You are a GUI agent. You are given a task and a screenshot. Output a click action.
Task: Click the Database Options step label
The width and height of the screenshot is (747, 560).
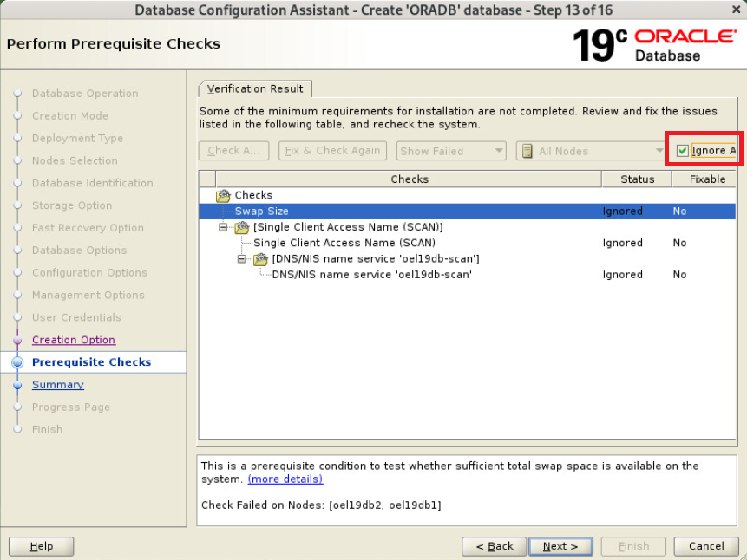(x=79, y=250)
